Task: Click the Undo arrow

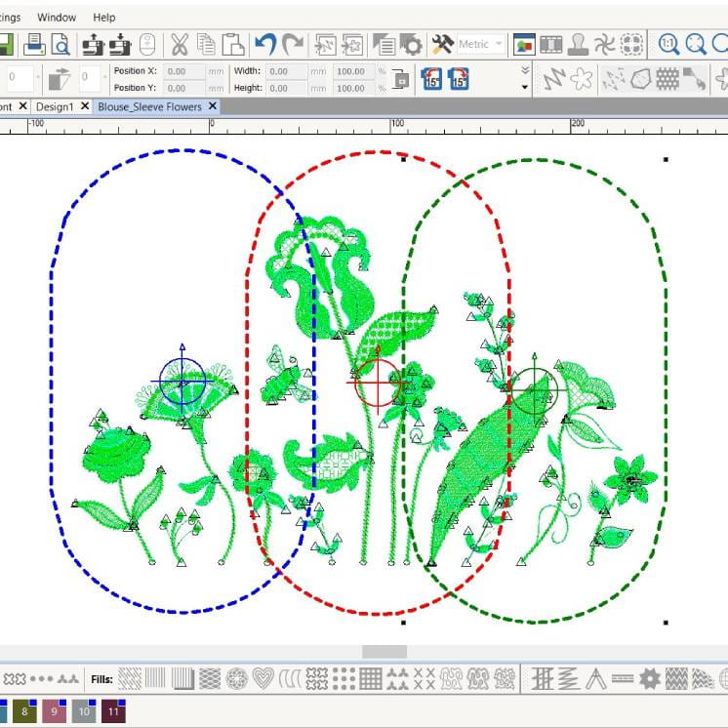Action: pos(263,44)
